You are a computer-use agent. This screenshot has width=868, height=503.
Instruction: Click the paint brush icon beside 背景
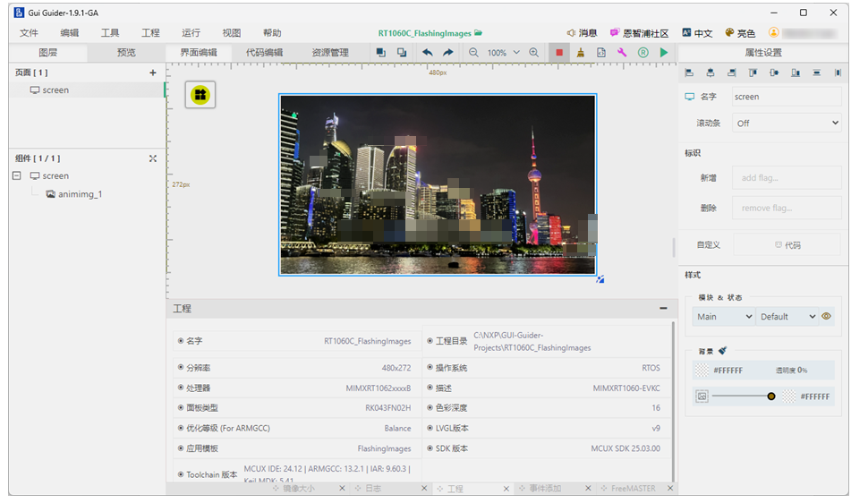click(722, 352)
